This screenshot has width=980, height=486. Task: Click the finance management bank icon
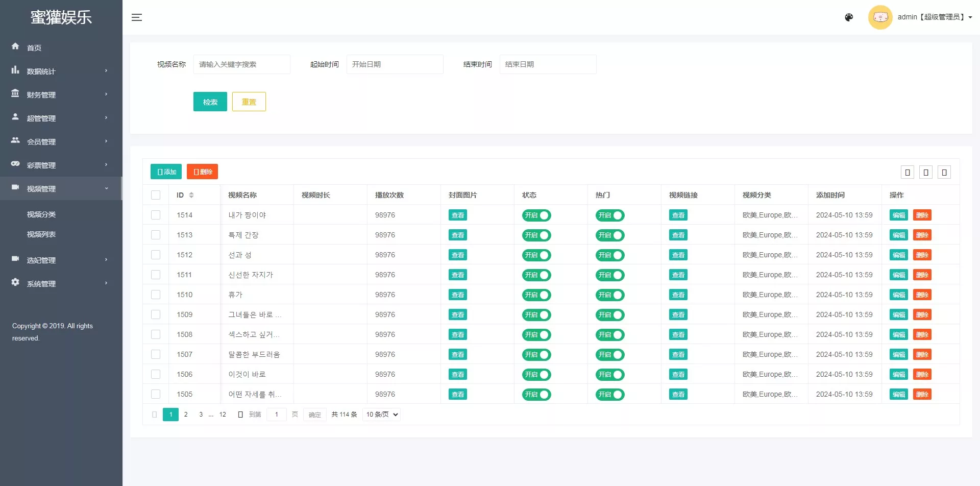[x=15, y=93]
